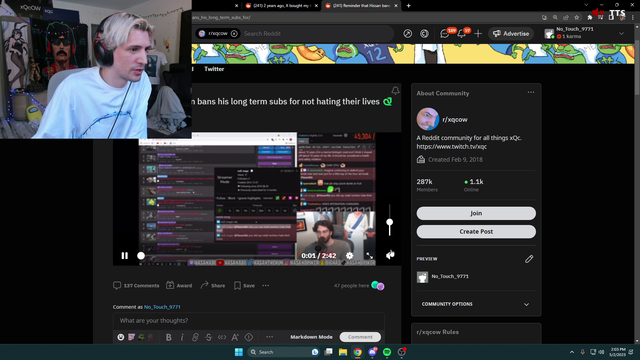
Task: Click the No_Touch_9771 comment-as link
Action: tap(162, 307)
